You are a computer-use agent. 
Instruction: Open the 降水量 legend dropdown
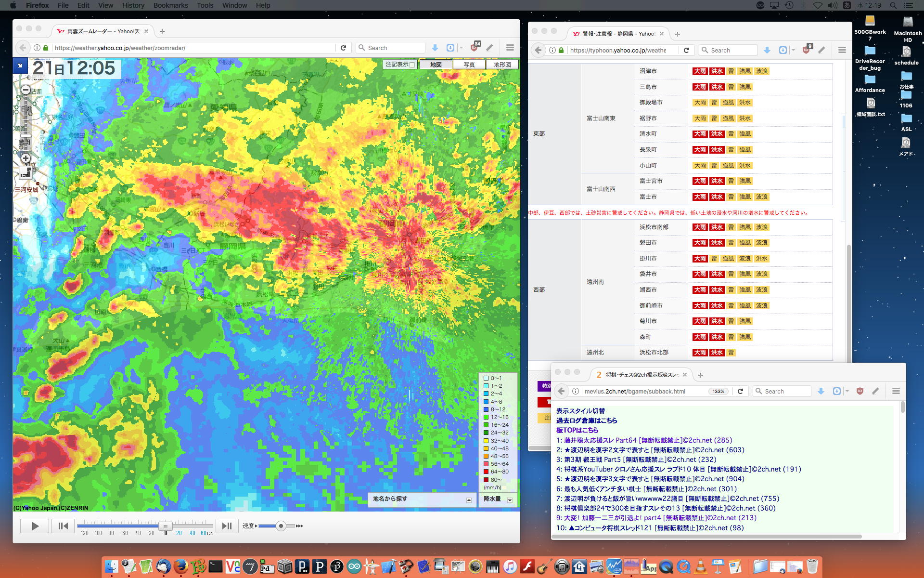(x=510, y=499)
